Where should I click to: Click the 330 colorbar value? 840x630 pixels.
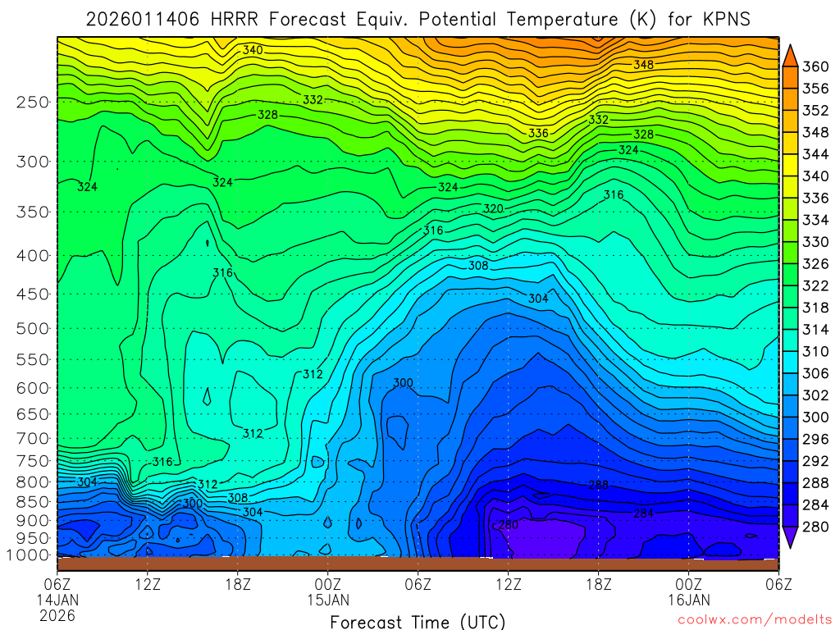pos(815,242)
